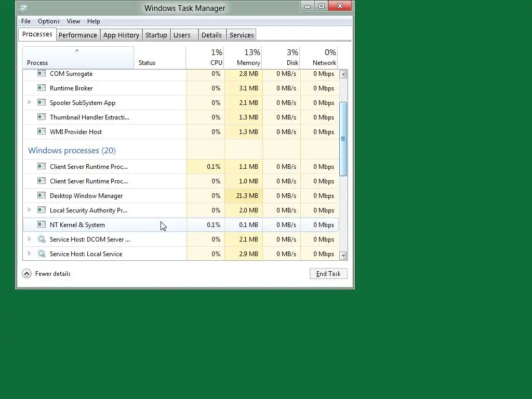Switch to the Services tab
The width and height of the screenshot is (532, 399).
pyautogui.click(x=242, y=35)
